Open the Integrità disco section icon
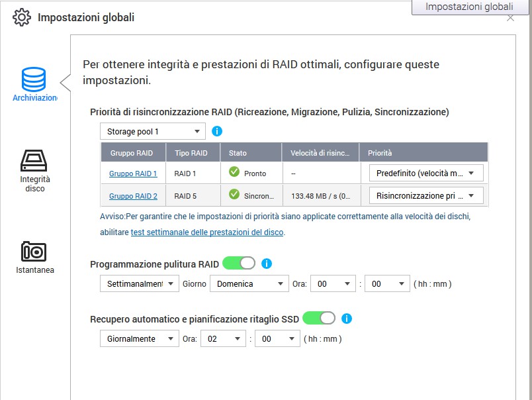 [34, 161]
